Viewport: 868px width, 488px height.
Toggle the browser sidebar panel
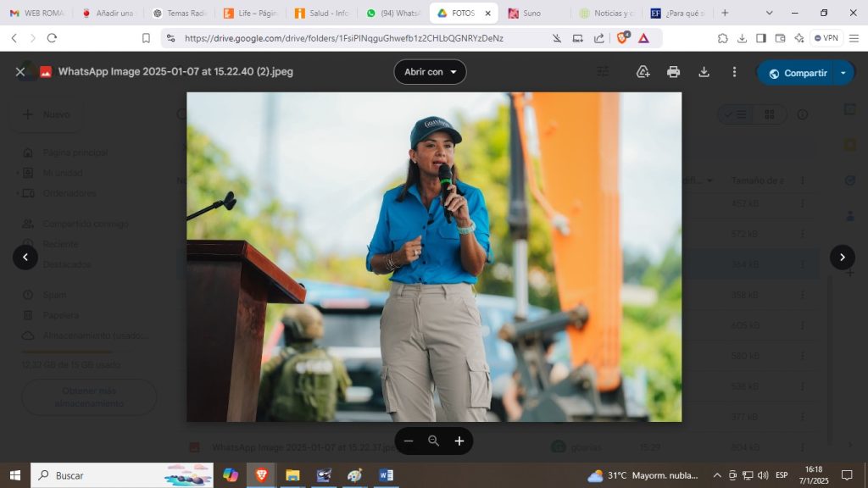[x=761, y=38]
